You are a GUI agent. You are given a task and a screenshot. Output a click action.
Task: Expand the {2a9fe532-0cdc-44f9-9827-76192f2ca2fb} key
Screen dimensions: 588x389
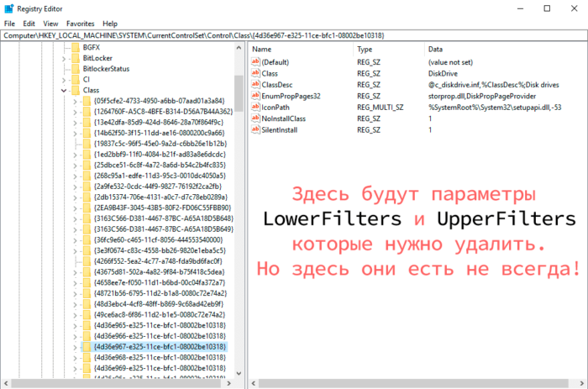[75, 187]
